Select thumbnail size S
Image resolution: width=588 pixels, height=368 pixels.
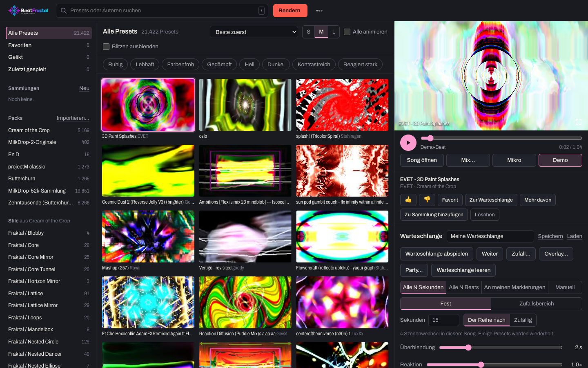(x=308, y=32)
